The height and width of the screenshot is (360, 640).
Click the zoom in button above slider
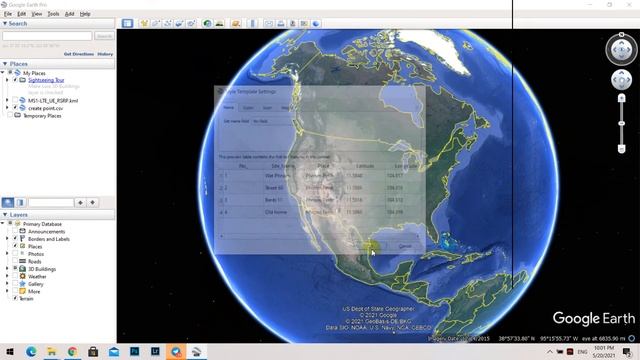(621, 98)
